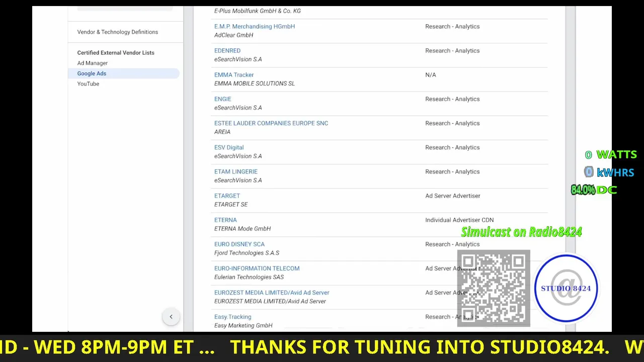
Task: Open EURO DISNEY SCA vendor link
Action: [239, 244]
